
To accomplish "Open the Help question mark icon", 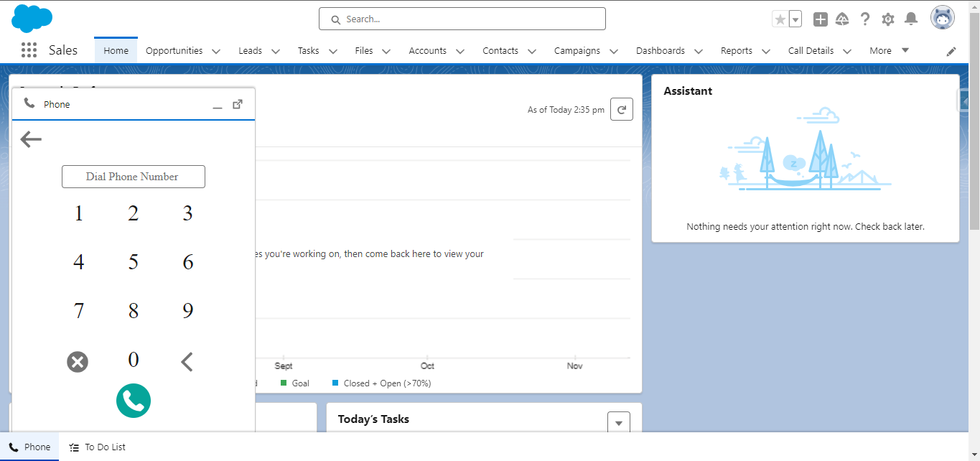I will point(865,19).
